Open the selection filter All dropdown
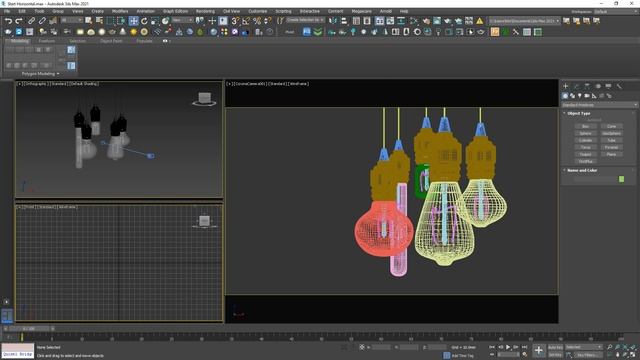The image size is (640, 360). tap(71, 20)
